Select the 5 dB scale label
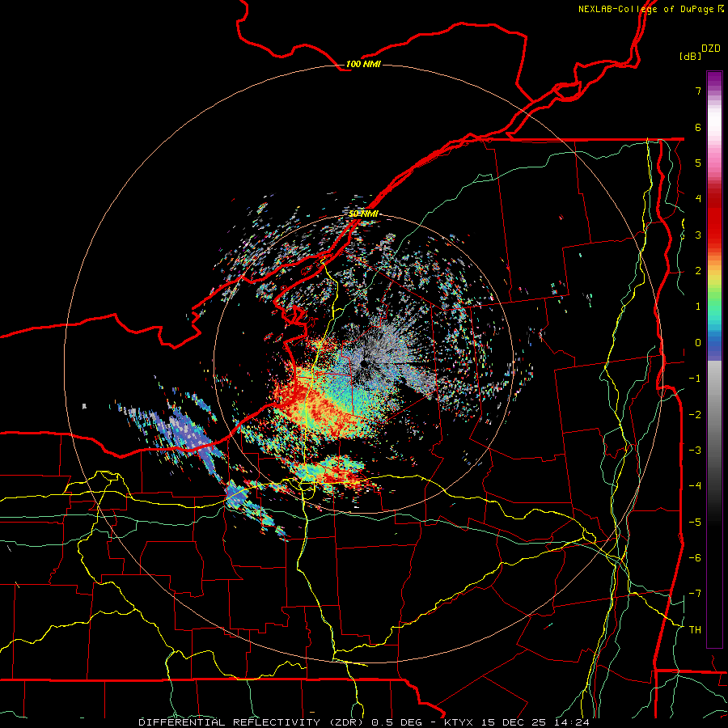The image size is (728, 728). pos(698,163)
